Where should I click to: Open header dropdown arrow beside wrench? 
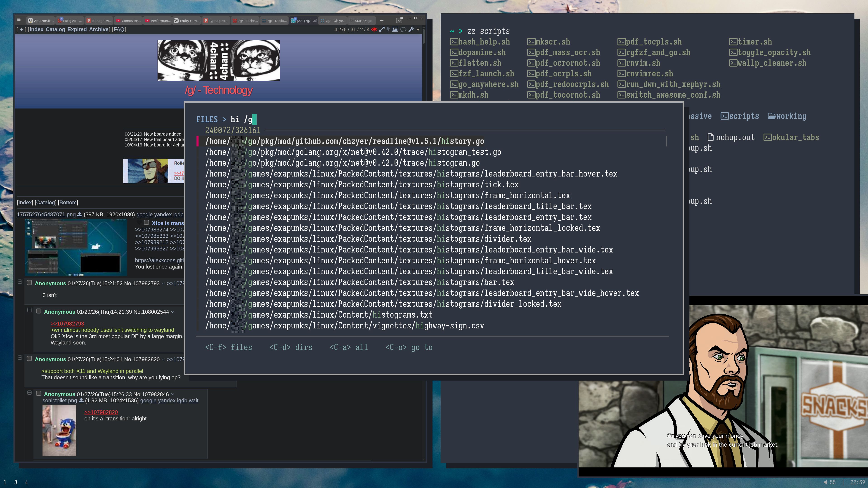tap(418, 30)
